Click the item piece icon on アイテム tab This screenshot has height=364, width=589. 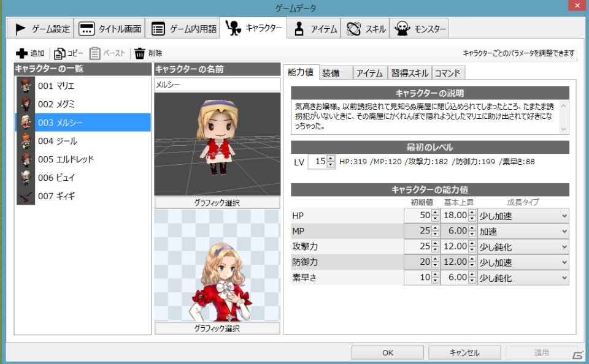tap(299, 29)
